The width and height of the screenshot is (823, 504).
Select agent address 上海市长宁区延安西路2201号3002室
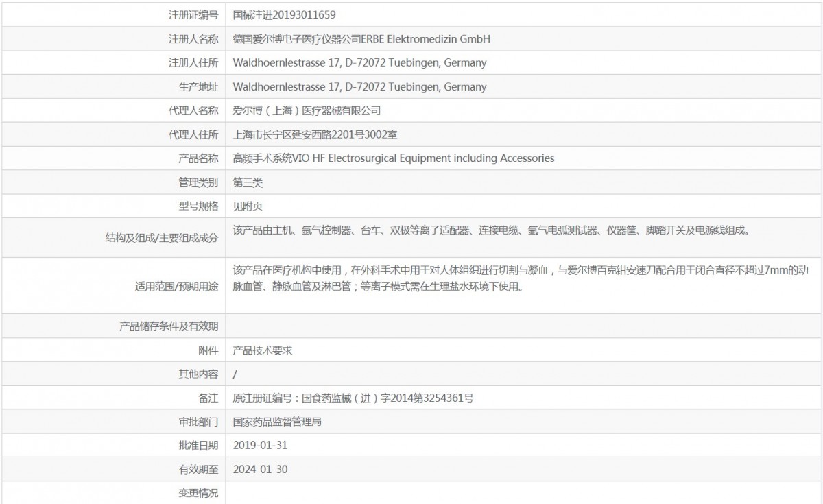315,134
